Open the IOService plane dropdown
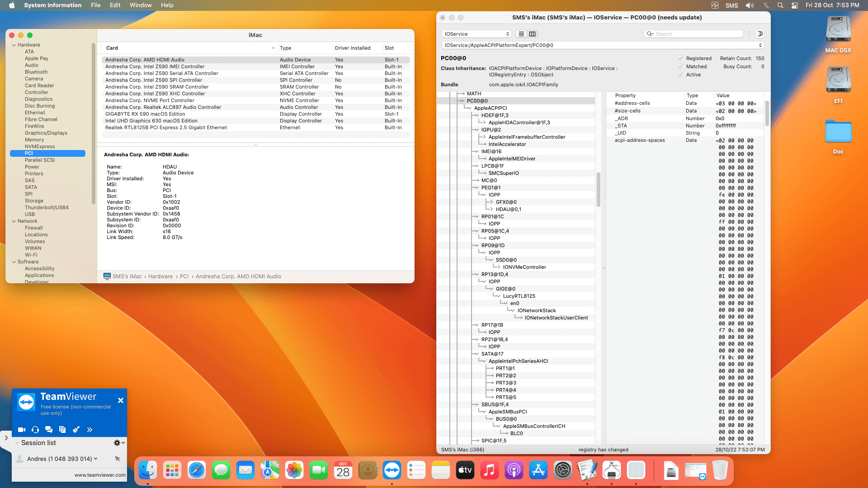This screenshot has height=488, width=868. point(476,34)
